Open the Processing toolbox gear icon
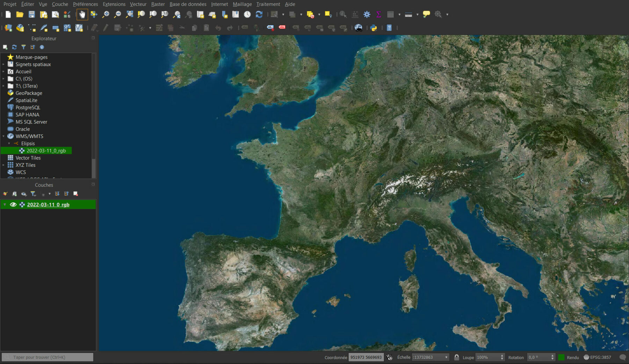 [x=367, y=14]
